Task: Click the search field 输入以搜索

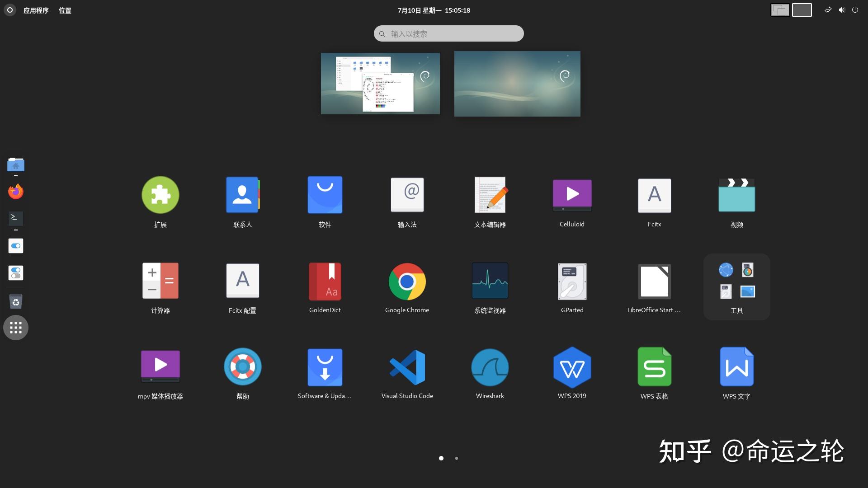Action: coord(448,33)
